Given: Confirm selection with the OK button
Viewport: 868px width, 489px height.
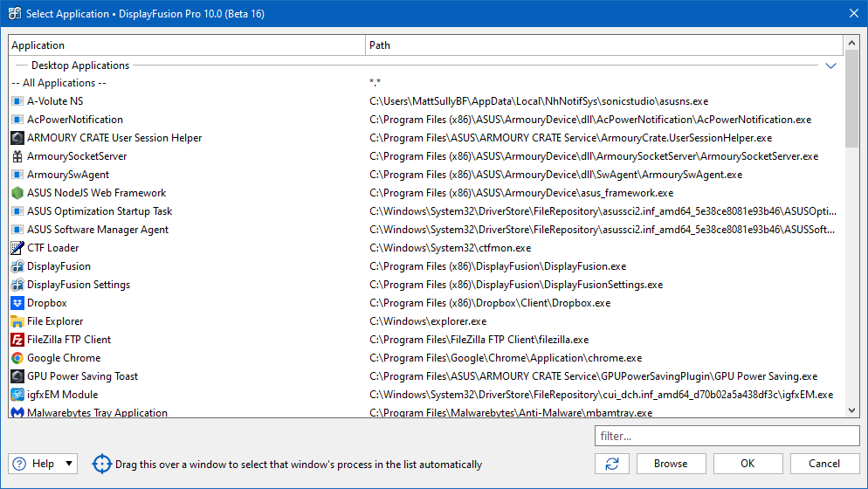Looking at the screenshot, I should point(747,464).
